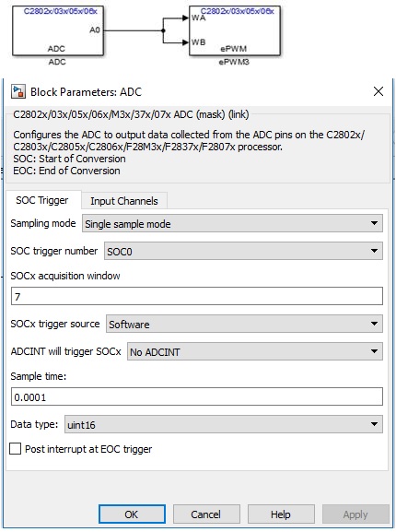Viewport: 396px width, 532px height.
Task: Click the signal branch point junction
Action: (163, 30)
